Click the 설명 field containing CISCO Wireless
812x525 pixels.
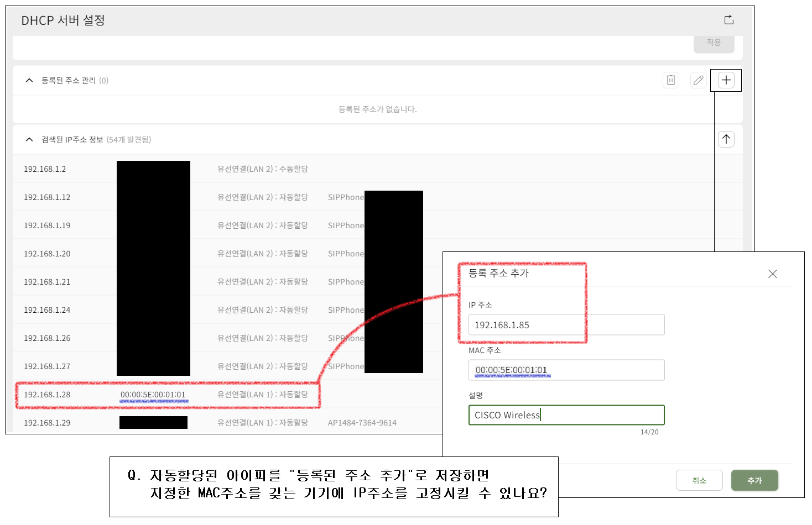(x=566, y=415)
